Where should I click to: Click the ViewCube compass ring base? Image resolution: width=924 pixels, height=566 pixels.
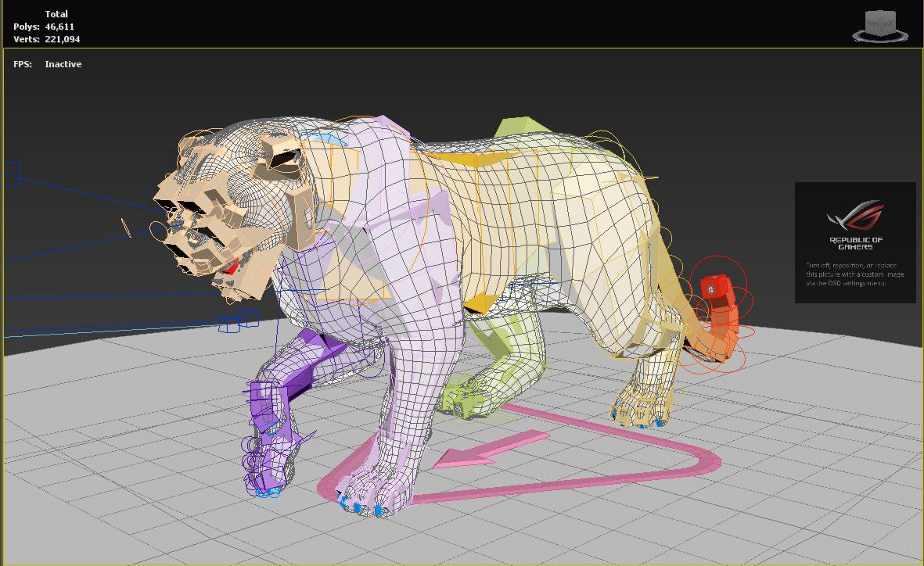[879, 37]
